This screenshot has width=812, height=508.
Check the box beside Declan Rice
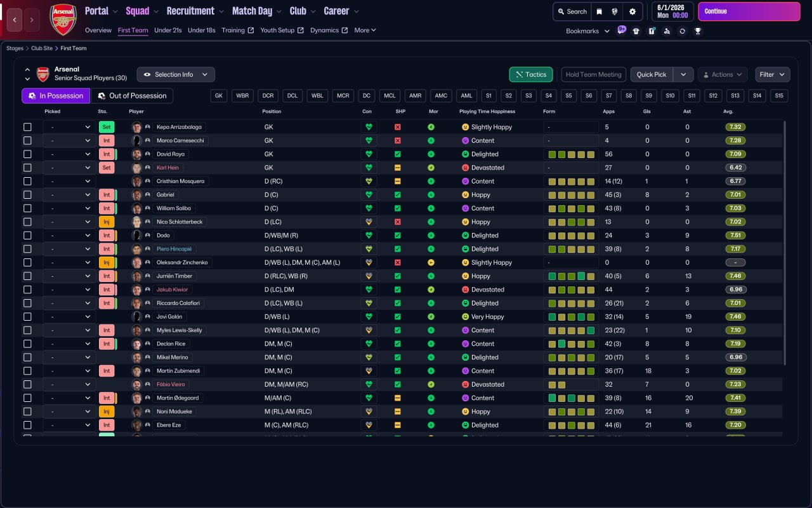click(x=27, y=344)
